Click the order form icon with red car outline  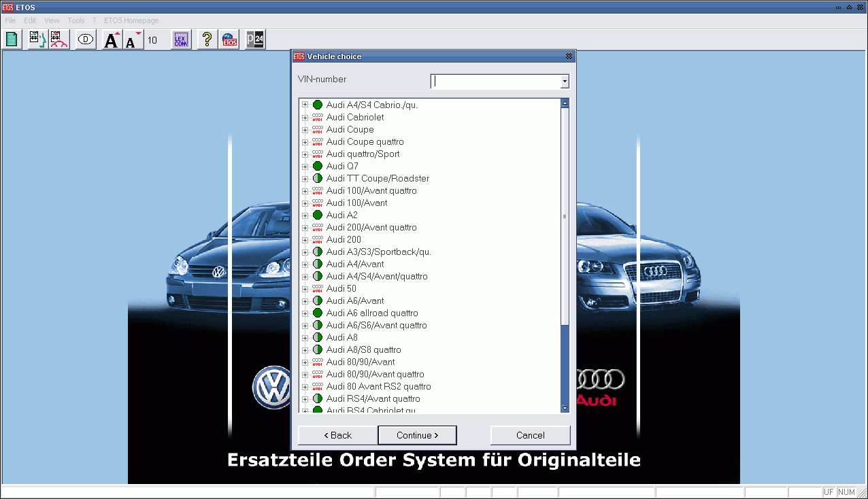coord(59,39)
